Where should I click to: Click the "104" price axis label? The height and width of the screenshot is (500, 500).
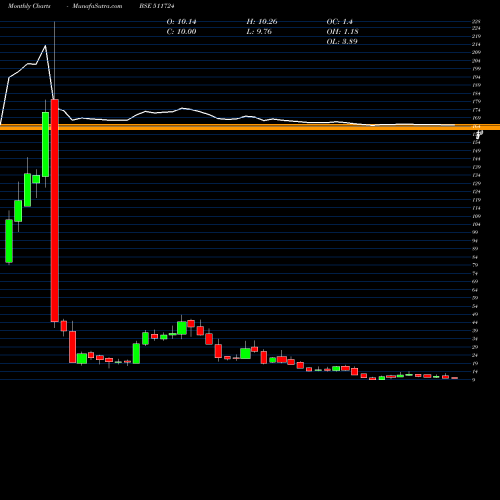pos(476,224)
